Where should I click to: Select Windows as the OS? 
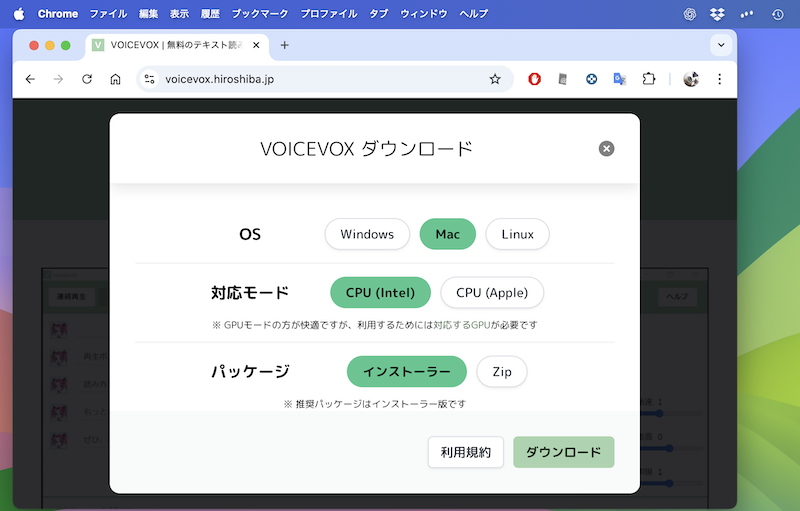coord(367,234)
